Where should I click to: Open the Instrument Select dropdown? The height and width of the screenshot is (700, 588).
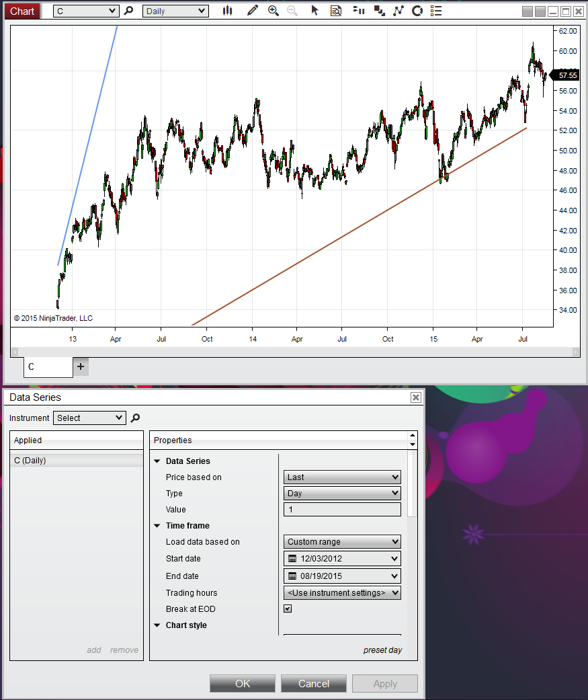(89, 418)
